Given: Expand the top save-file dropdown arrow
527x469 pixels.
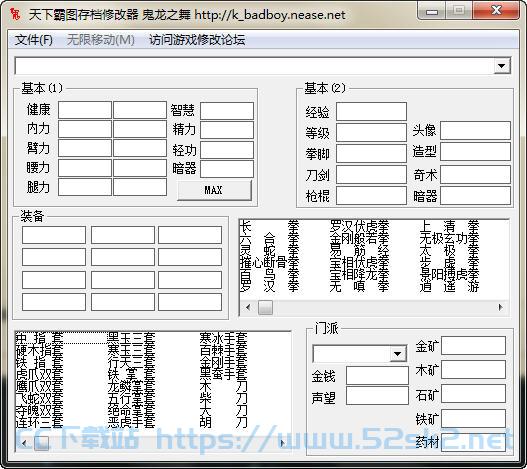Looking at the screenshot, I should 502,66.
